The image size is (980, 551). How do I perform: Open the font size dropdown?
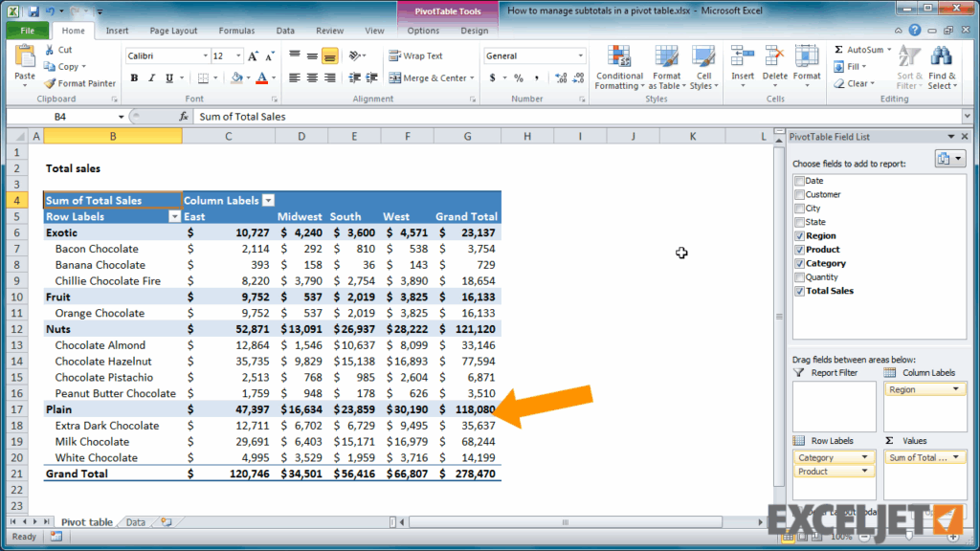238,56
